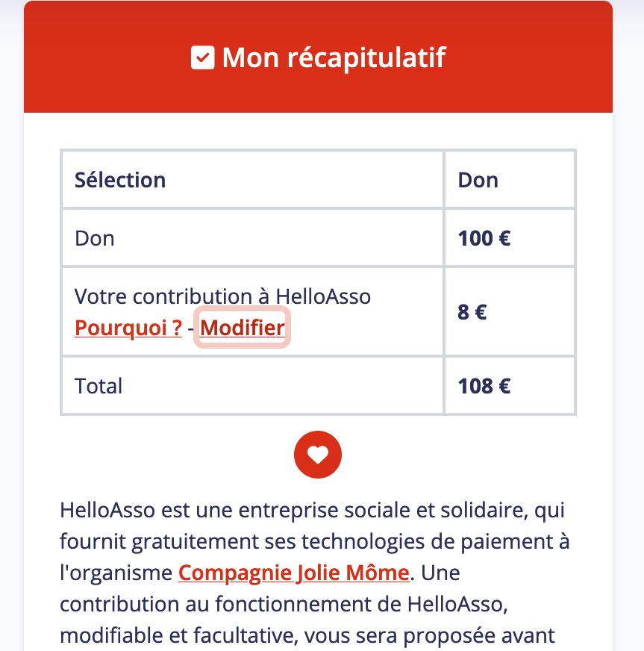Click the red heart icon
Image resolution: width=644 pixels, height=651 pixels.
(318, 455)
